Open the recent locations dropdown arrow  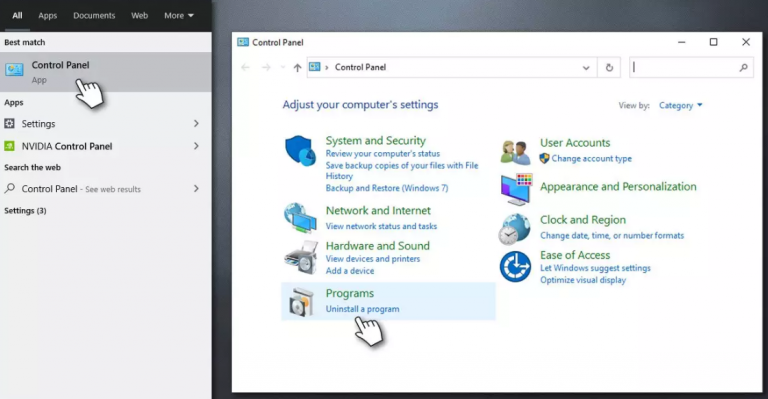point(283,68)
